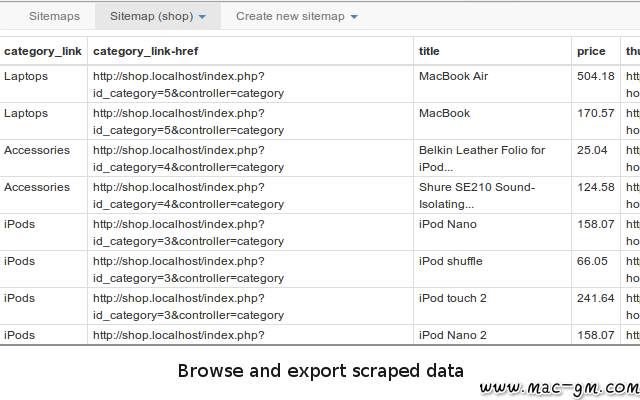Expand the Create new sitemap dropdown
The width and height of the screenshot is (640, 400).
297,16
